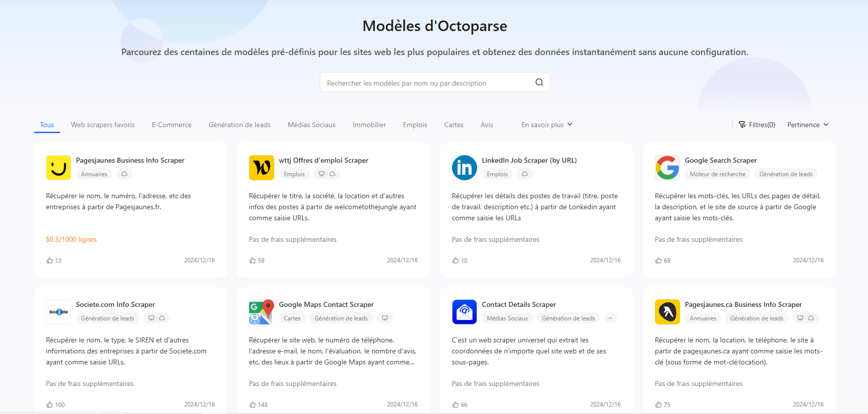Open Societe.com Info Scraper title
This screenshot has height=414, width=868.
(x=115, y=304)
